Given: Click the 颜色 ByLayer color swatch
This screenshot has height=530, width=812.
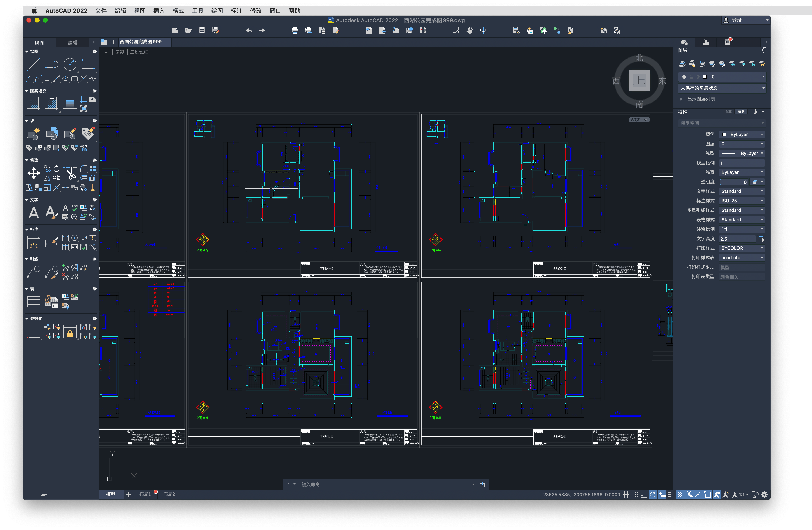Looking at the screenshot, I should point(724,135).
